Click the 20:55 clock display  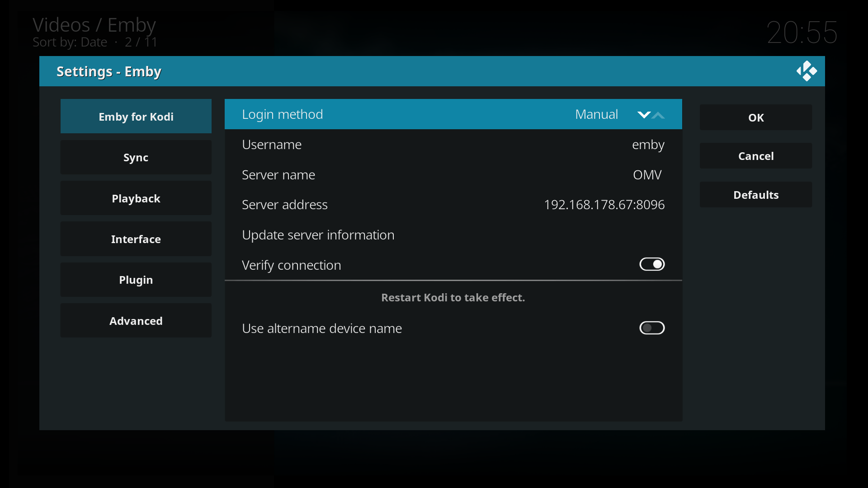coord(802,33)
